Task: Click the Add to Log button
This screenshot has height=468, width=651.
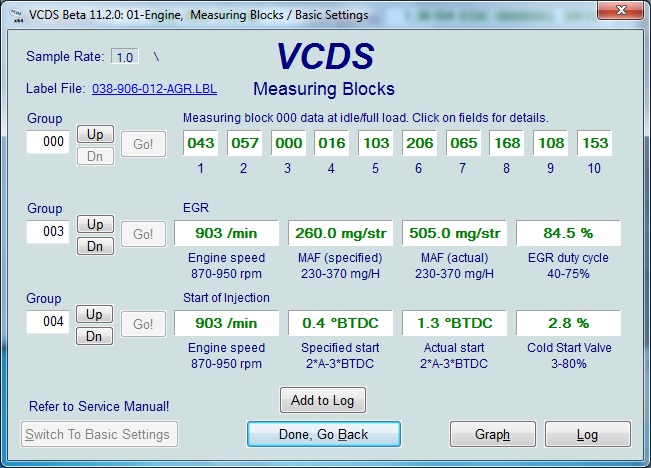Action: click(x=323, y=400)
